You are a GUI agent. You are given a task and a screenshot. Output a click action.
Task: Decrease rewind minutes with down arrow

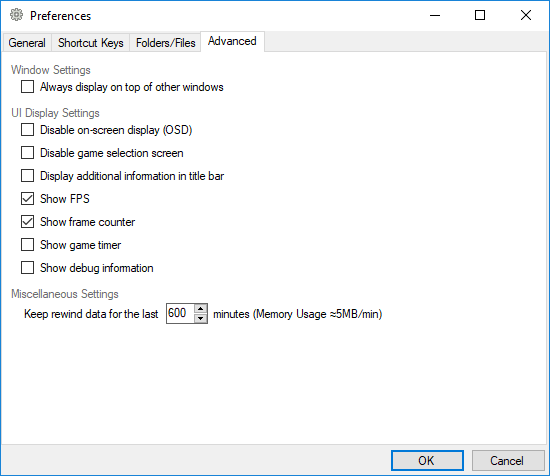200,318
